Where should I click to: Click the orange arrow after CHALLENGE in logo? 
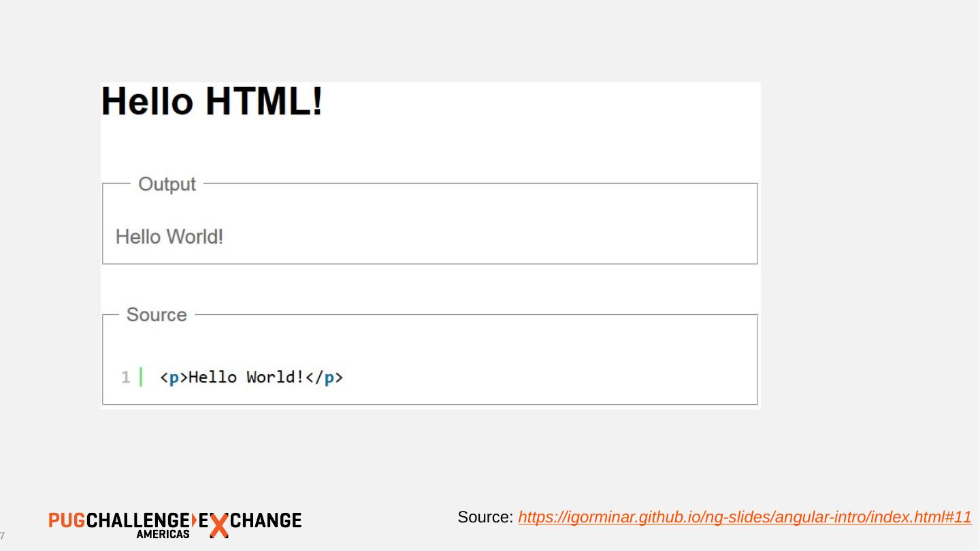pyautogui.click(x=195, y=521)
